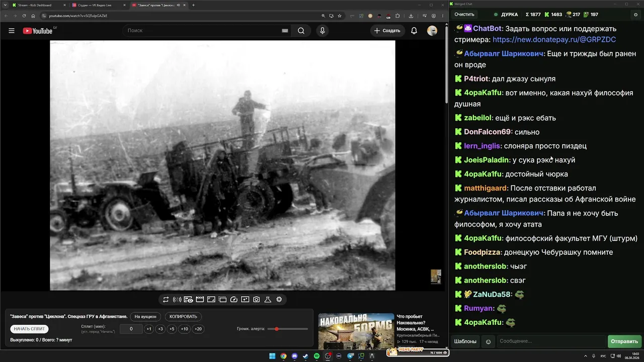Open a new Chrome tab
The height and width of the screenshot is (362, 644).
[194, 5]
